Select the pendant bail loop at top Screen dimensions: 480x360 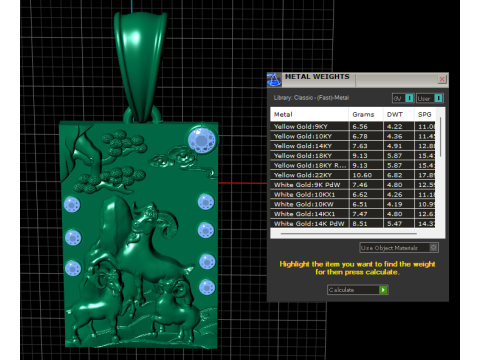tap(140, 67)
